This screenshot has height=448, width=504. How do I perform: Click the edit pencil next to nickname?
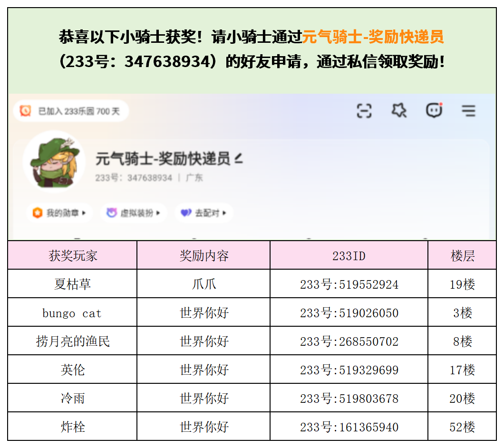point(239,159)
